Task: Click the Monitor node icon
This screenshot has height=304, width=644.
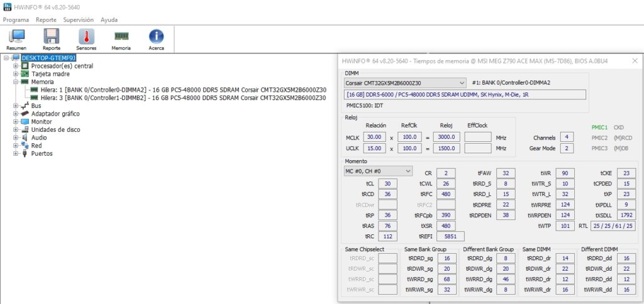Action: [x=25, y=122]
